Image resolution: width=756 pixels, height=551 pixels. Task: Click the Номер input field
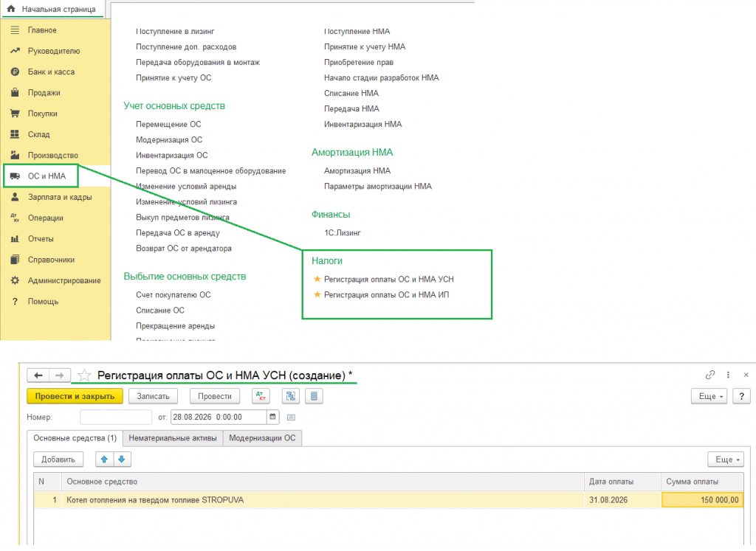tap(116, 417)
